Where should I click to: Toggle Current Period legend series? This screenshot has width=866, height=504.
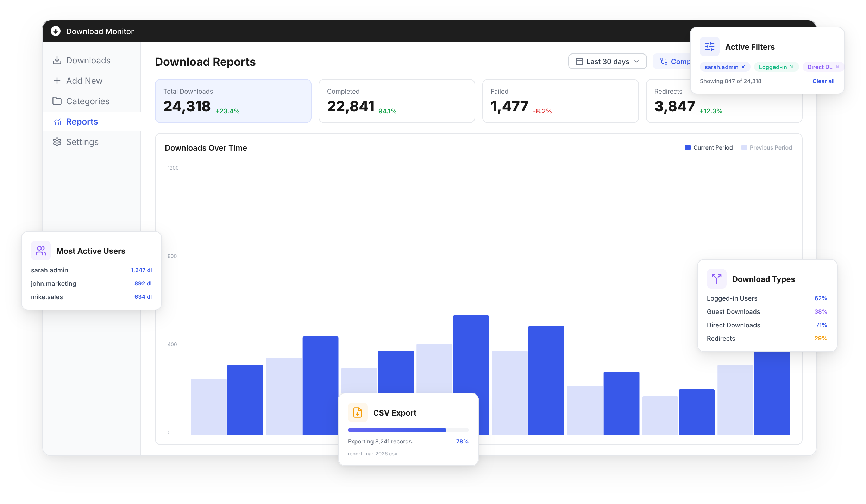(709, 147)
